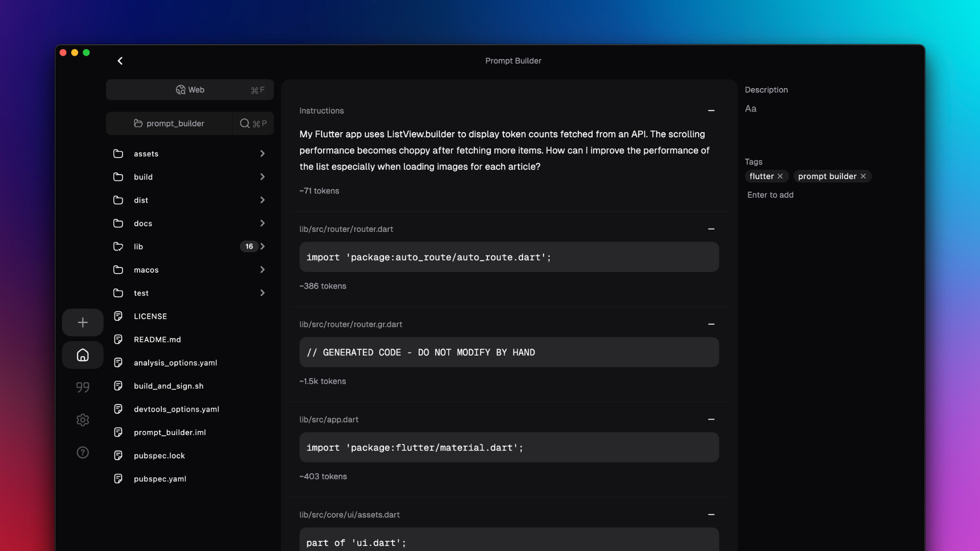Expand the lib folder chevron
980x551 pixels.
pos(262,246)
